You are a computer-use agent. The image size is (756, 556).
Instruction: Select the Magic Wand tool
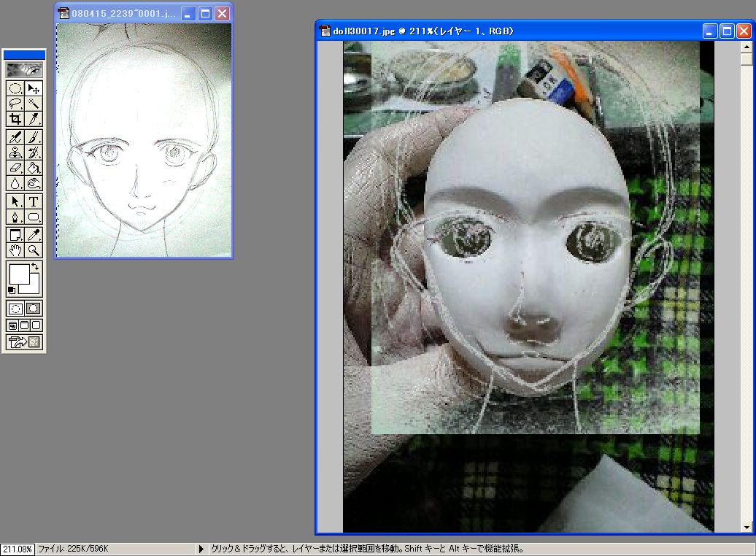(34, 104)
